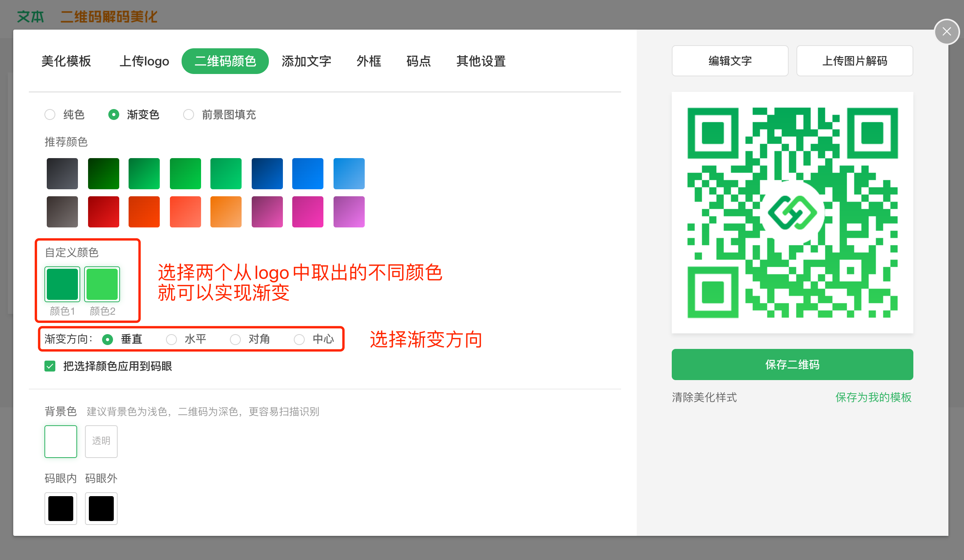Click the QR code preview image
This screenshot has width=964, height=560.
click(x=793, y=213)
